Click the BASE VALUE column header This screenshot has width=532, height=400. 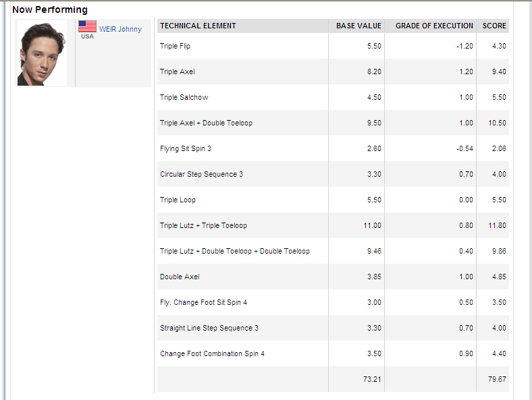point(358,26)
